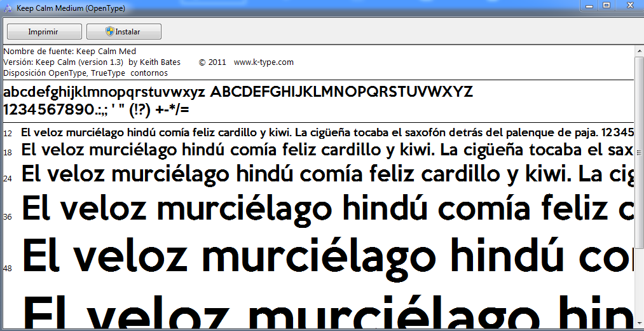Click the www.k-type.com text
Viewport: 644px width, 331px height.
coord(264,62)
